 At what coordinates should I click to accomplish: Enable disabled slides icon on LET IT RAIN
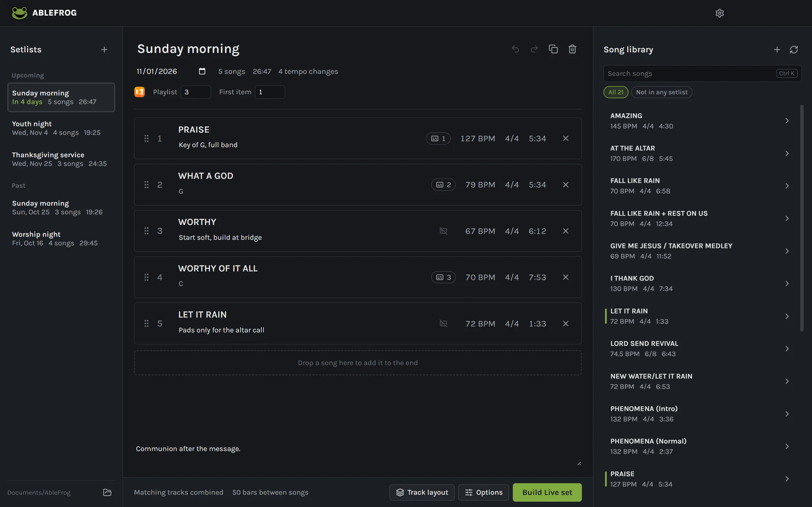443,324
